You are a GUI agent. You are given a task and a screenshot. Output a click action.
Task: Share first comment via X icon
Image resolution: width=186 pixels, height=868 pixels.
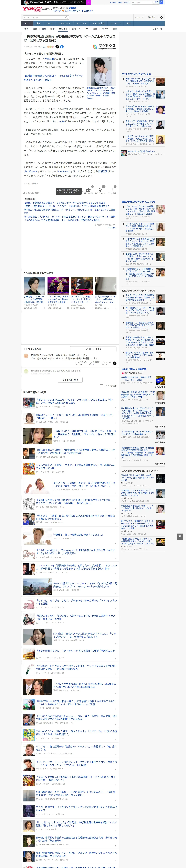[x=114, y=363]
